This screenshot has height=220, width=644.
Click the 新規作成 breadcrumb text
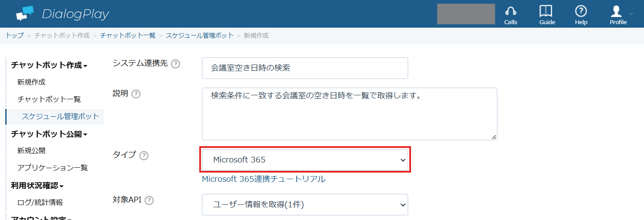[x=256, y=35]
